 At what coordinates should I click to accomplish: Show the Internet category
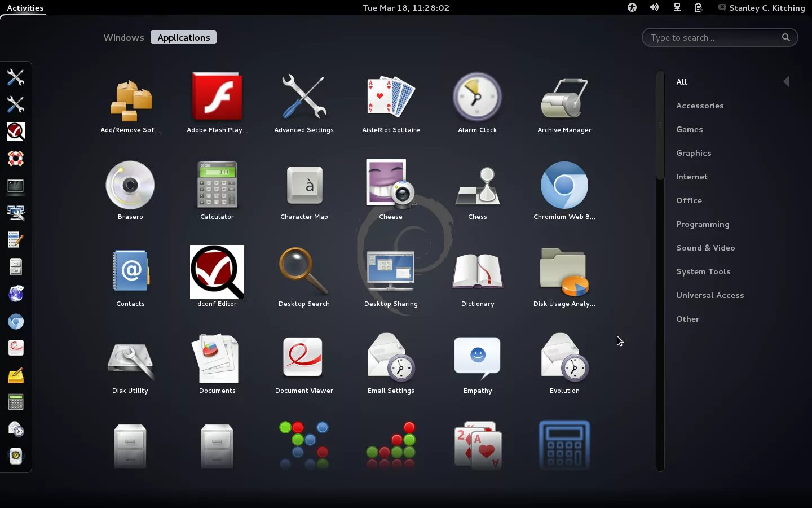click(692, 177)
